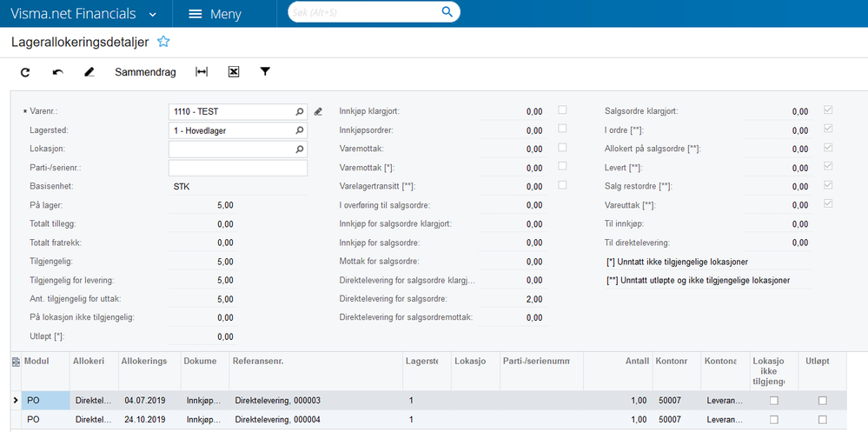This screenshot has height=432, width=868.
Task: Click the edit pencil beside Varenr.
Action: 318,112
